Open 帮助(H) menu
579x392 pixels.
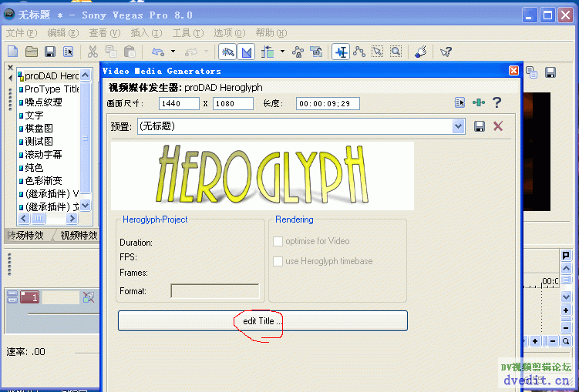click(271, 33)
